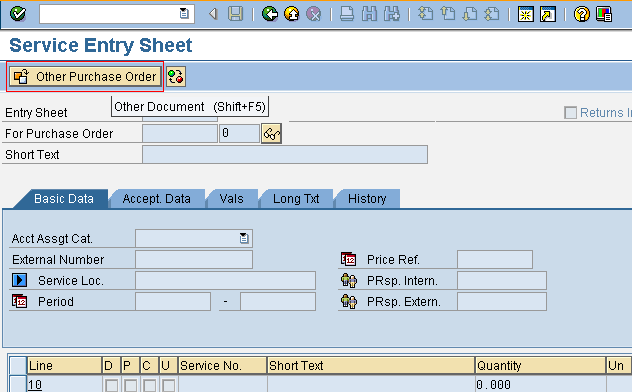Click the Find Next binoculars icon
The width and height of the screenshot is (632, 392).
392,14
